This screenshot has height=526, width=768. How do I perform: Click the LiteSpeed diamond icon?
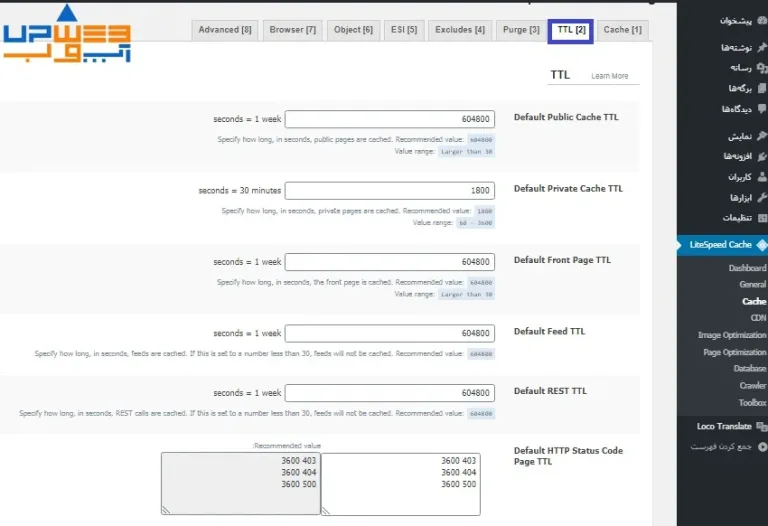coord(762,245)
